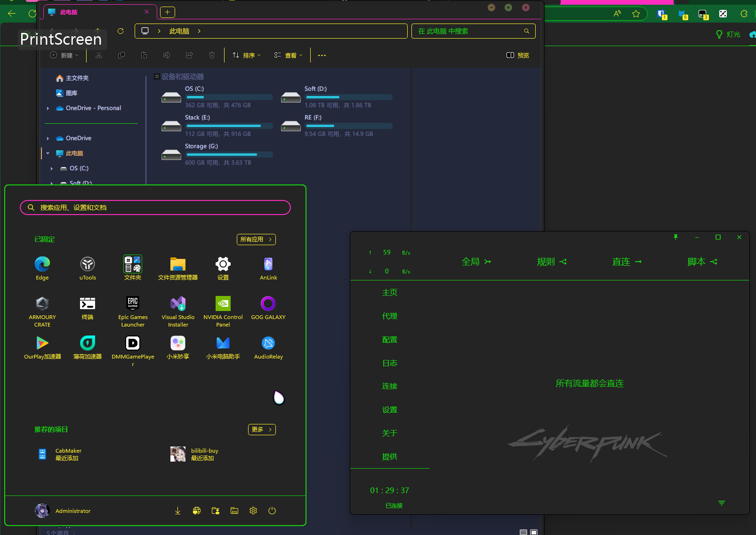The width and height of the screenshot is (756, 535).
Task: Open the 主页 page in the proxy window
Action: (390, 293)
